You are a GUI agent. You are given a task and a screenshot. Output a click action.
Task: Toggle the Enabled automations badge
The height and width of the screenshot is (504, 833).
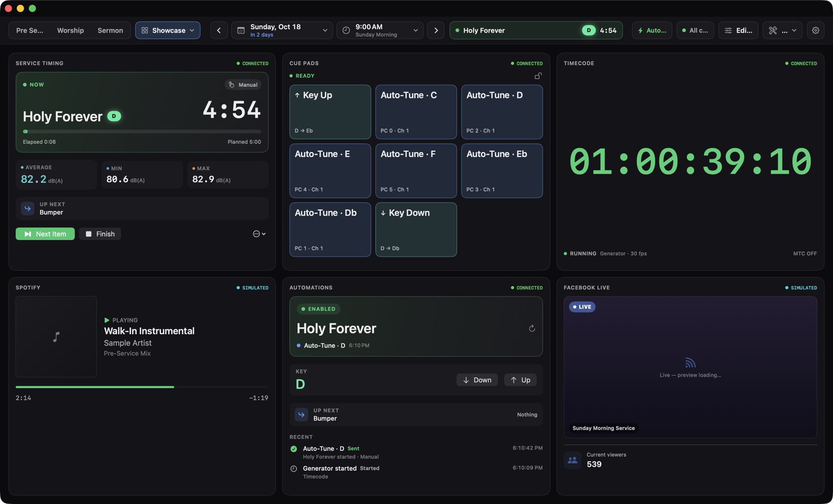click(319, 309)
